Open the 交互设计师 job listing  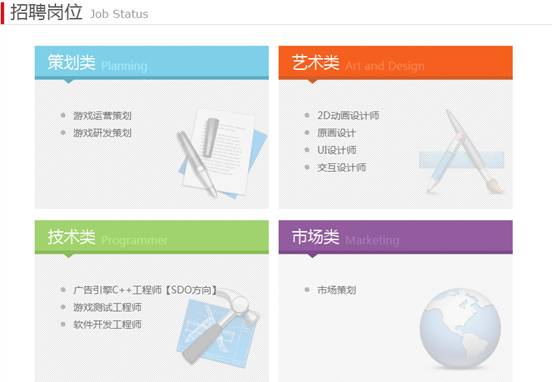(341, 167)
